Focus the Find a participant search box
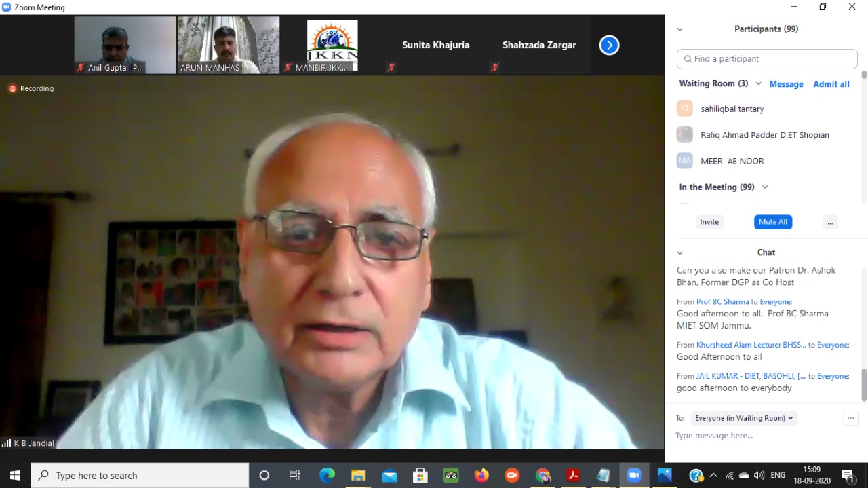 click(767, 59)
